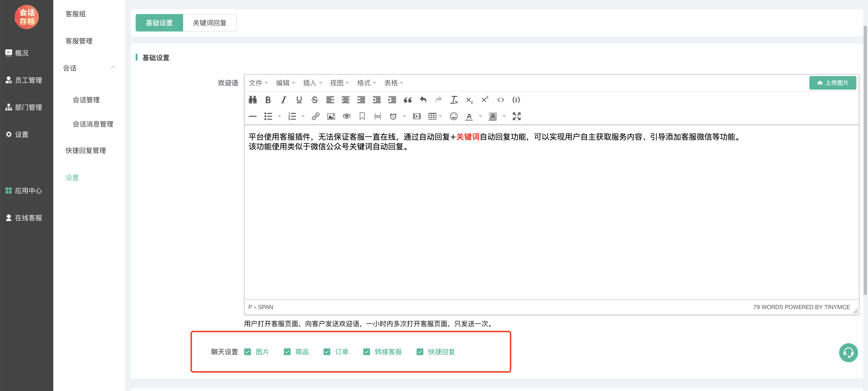Open the insert table dropdown
Screen dimensions: 868x391
coord(435,116)
